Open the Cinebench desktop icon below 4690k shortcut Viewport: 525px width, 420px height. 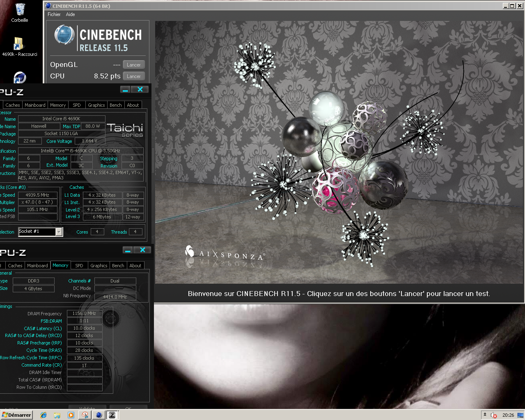[x=20, y=77]
